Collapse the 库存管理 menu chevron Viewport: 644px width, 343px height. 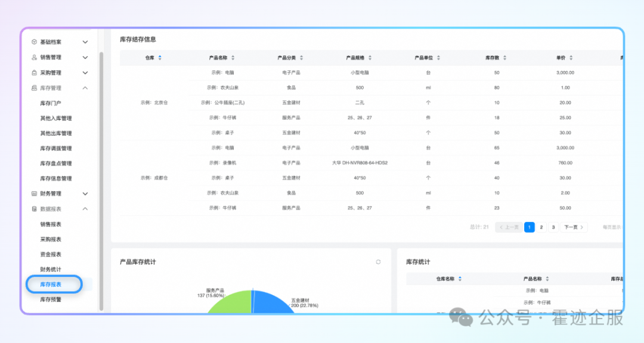pyautogui.click(x=85, y=88)
